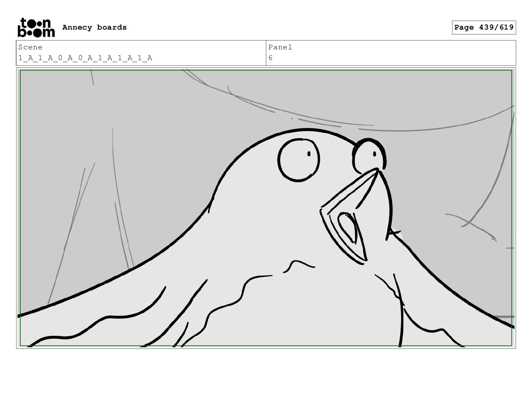Select the Annecy boards title text
The height and width of the screenshot is (411, 532).
94,28
